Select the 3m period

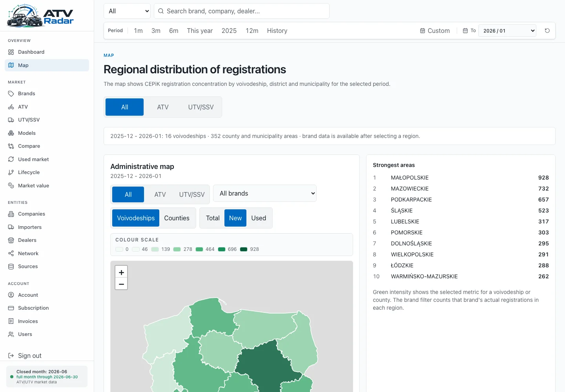point(156,31)
